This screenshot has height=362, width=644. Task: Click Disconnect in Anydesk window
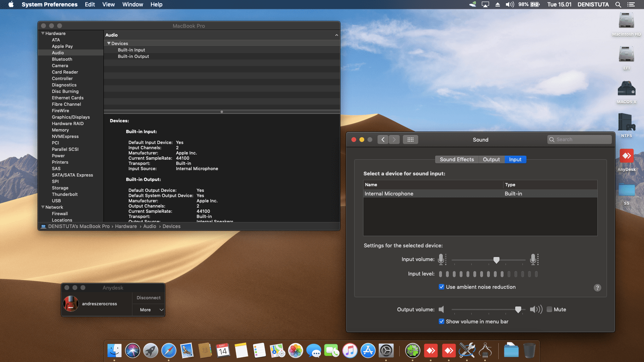pos(149,298)
